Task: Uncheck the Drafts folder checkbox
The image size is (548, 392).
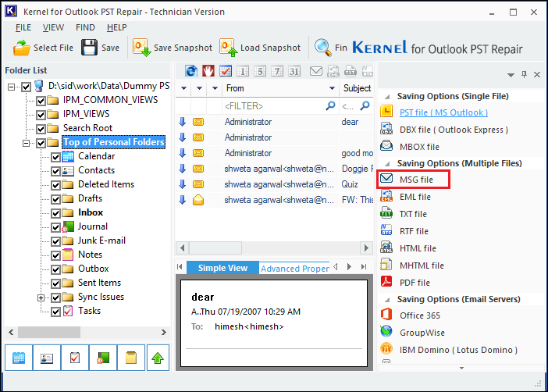Action: point(55,199)
